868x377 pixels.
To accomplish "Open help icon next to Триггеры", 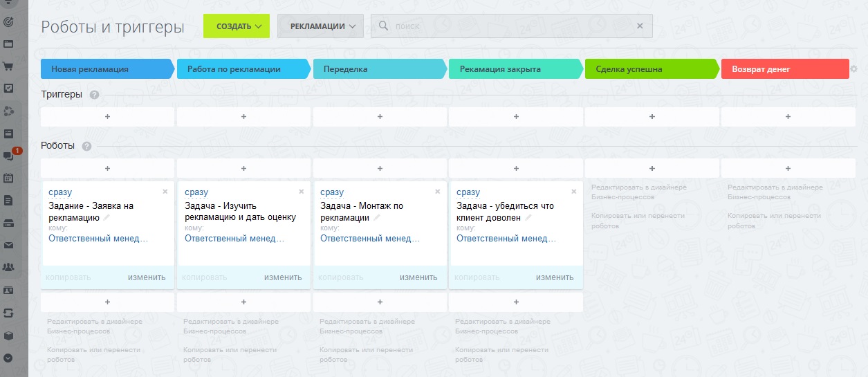I will [94, 95].
